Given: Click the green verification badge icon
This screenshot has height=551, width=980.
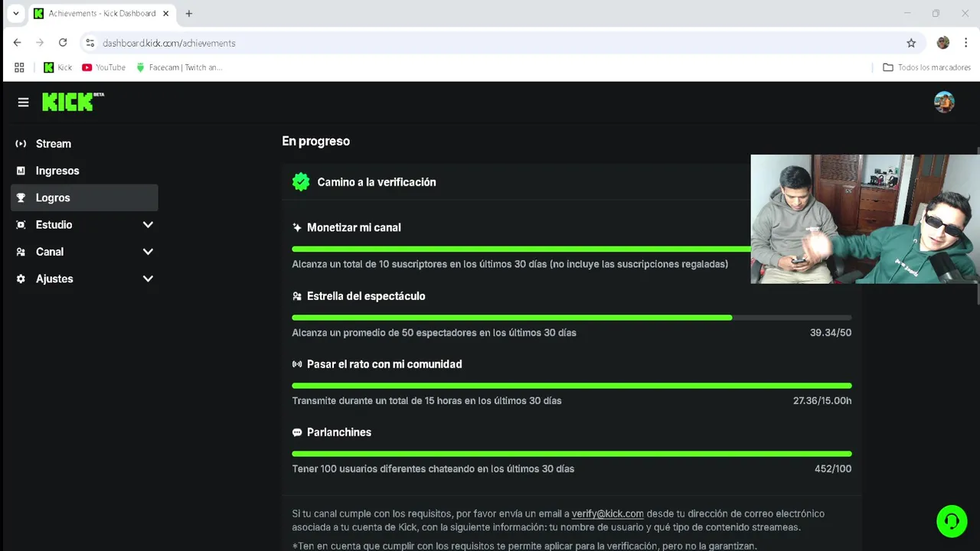Looking at the screenshot, I should pos(301,182).
